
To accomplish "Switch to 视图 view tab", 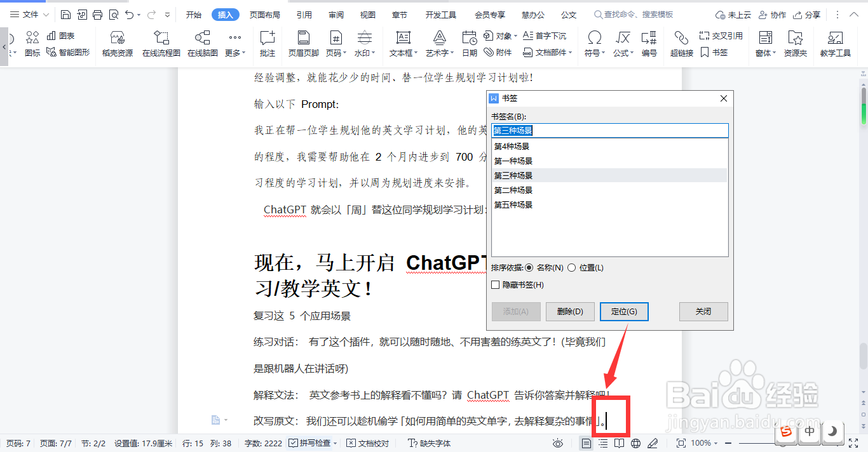I will 367,15.
